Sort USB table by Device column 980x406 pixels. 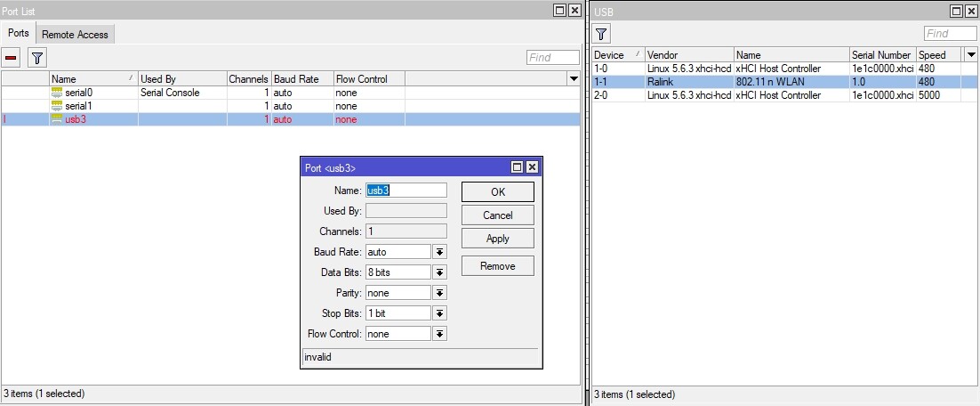[x=618, y=55]
